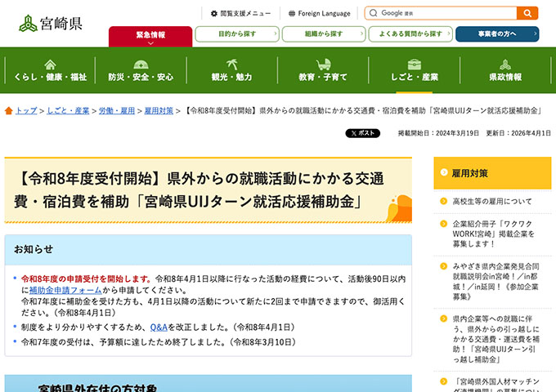
Task: Open ワクワクWORK!宮崎 掲載企業 sidebar link
Action: [493, 234]
